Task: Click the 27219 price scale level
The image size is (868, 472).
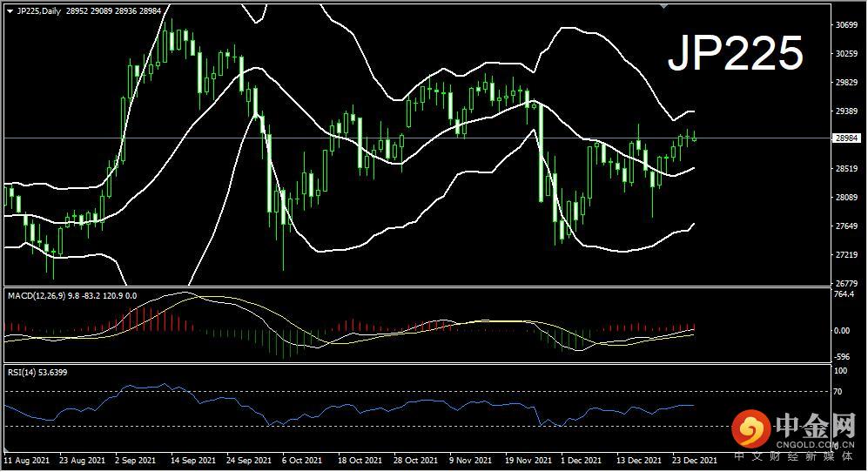Action: coord(846,255)
